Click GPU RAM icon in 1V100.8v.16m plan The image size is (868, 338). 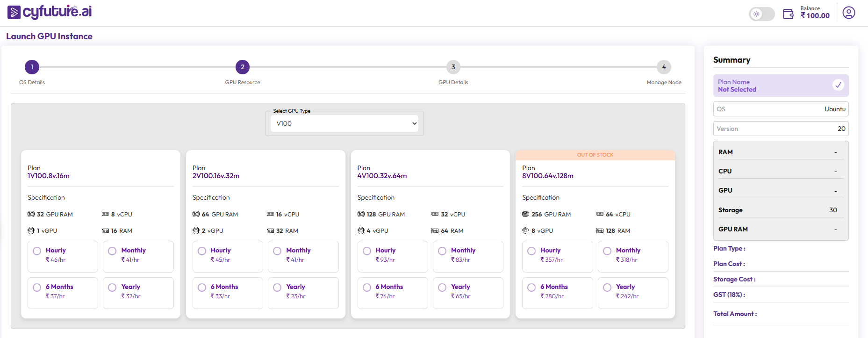click(x=31, y=214)
